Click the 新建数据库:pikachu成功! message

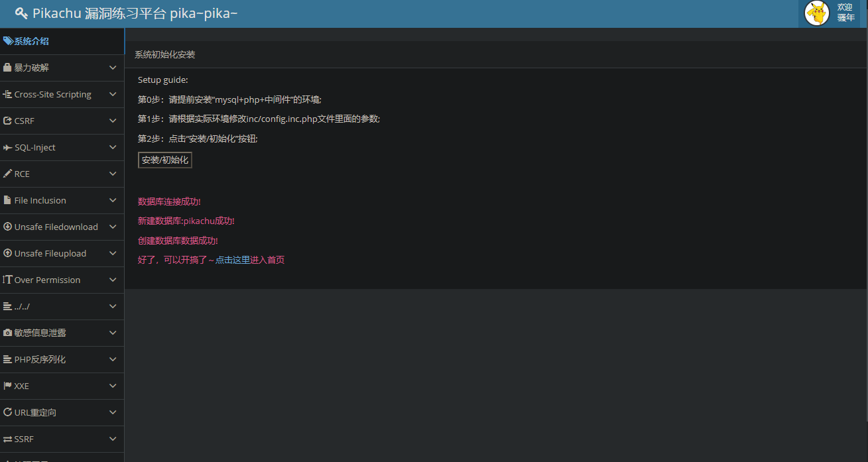coord(186,221)
